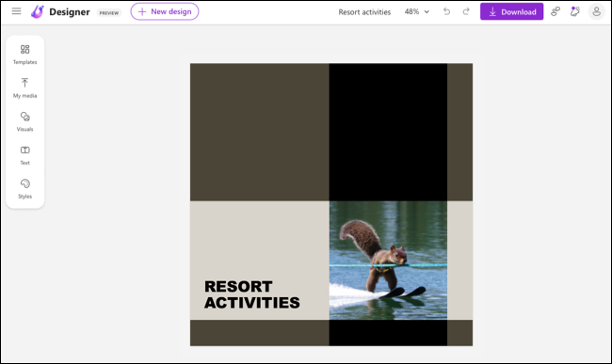
Task: Start a New design
Action: [165, 11]
